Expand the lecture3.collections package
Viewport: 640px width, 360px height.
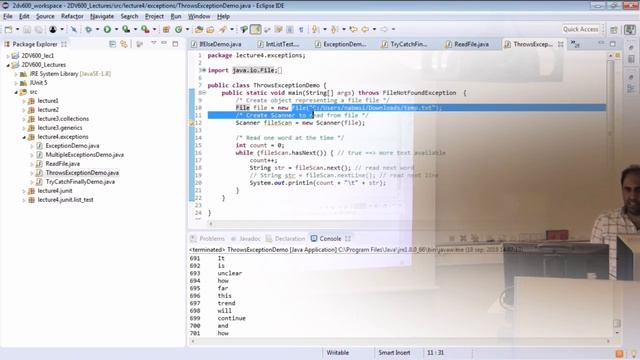tap(24, 119)
